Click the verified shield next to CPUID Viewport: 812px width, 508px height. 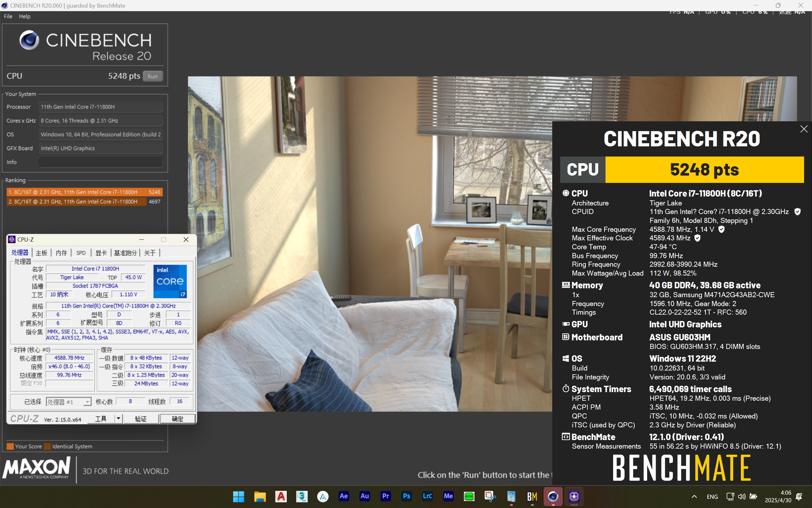[x=798, y=212]
